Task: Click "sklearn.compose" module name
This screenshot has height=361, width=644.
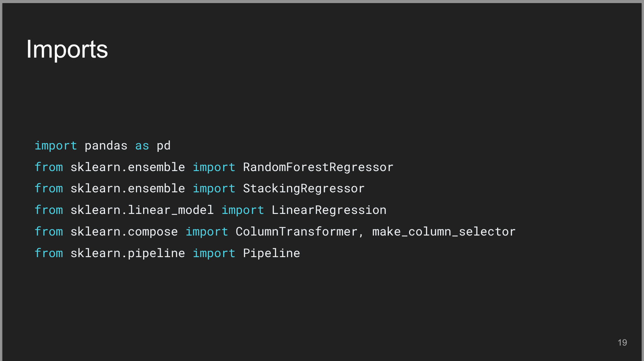Action: pyautogui.click(x=124, y=232)
